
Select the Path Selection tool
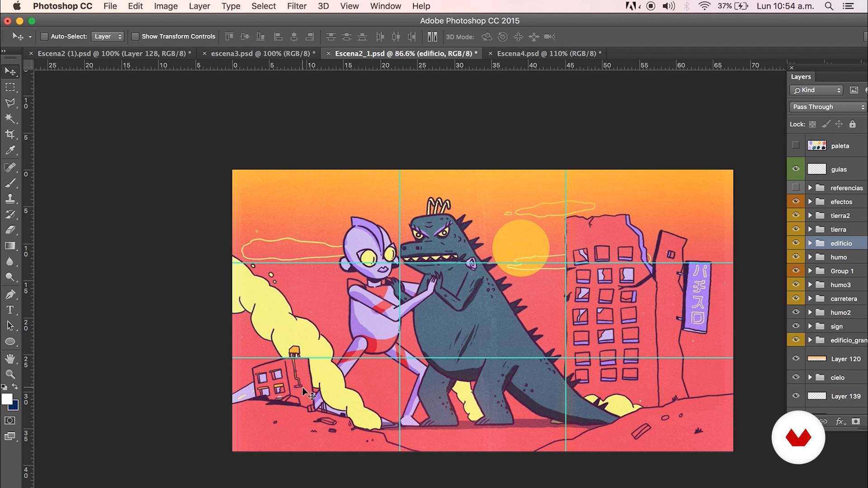tap(10, 326)
